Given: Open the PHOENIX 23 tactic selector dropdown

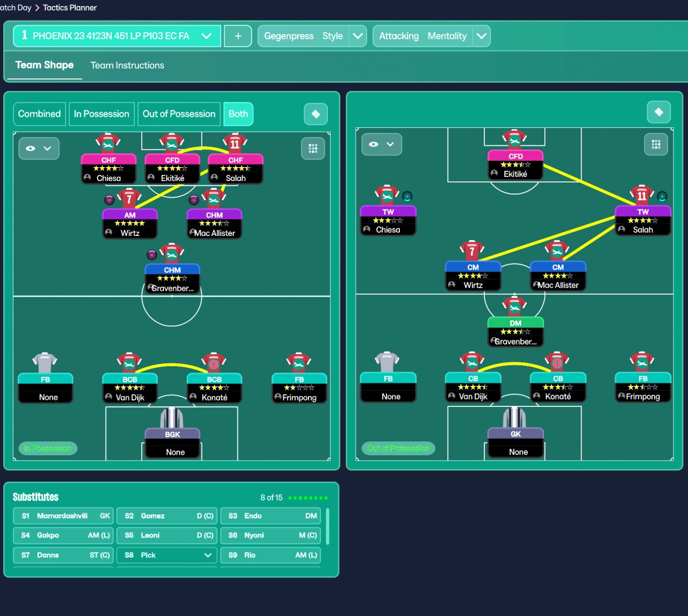Looking at the screenshot, I should pyautogui.click(x=117, y=36).
